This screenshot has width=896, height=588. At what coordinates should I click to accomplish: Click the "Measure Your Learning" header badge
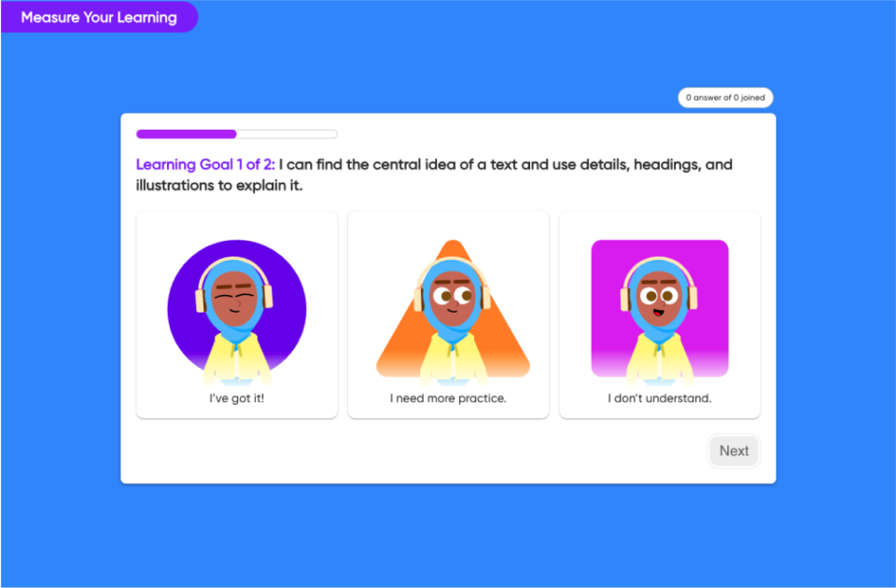(x=100, y=17)
